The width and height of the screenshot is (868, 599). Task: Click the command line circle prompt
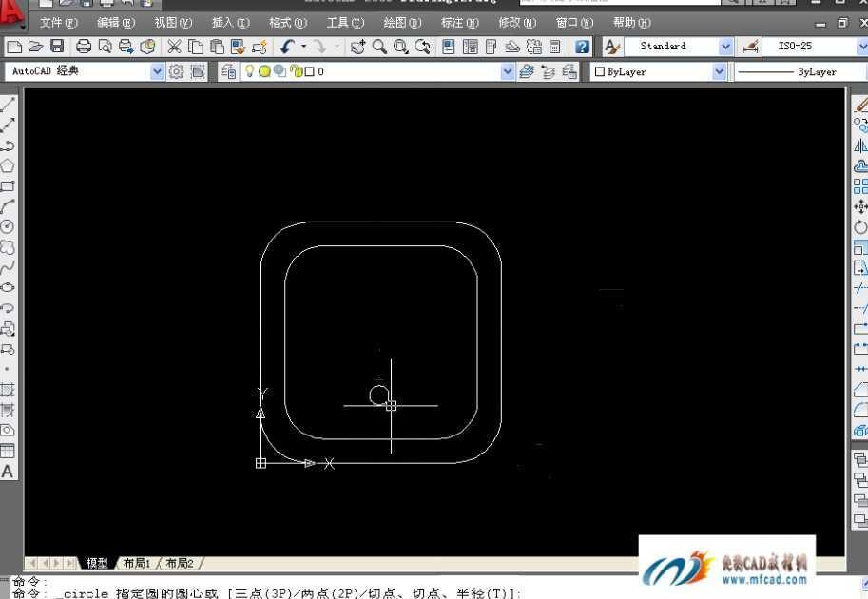coord(267,593)
